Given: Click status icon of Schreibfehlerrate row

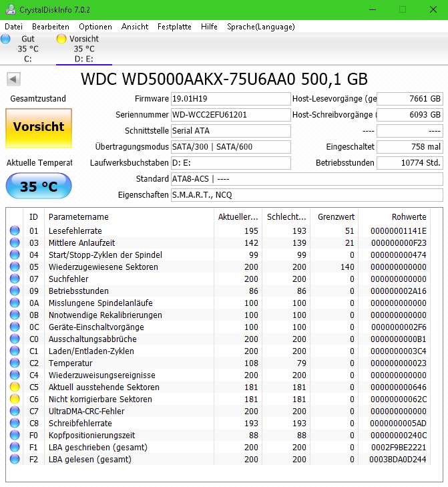Looking at the screenshot, I should pyautogui.click(x=15, y=423).
